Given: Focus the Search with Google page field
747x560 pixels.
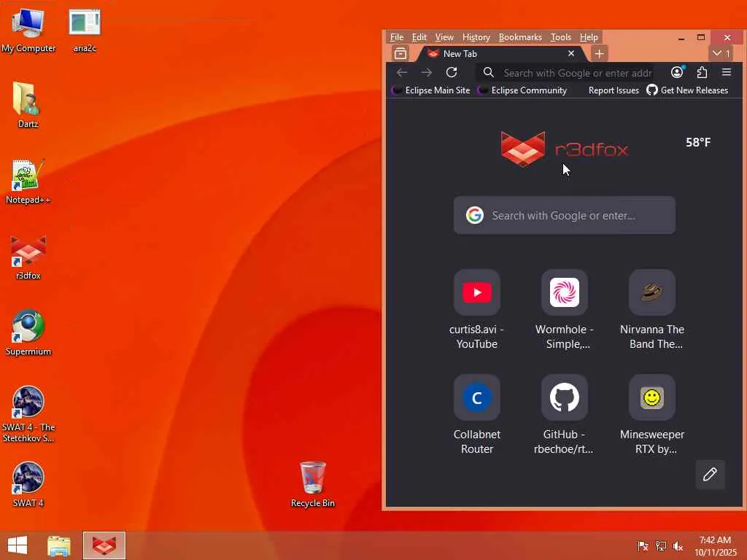Looking at the screenshot, I should pyautogui.click(x=565, y=215).
